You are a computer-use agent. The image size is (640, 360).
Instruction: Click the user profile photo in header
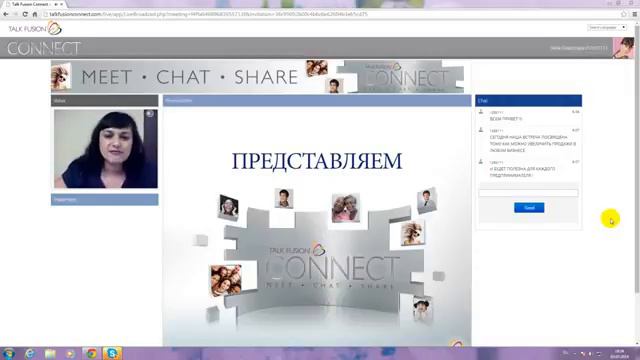[623, 48]
